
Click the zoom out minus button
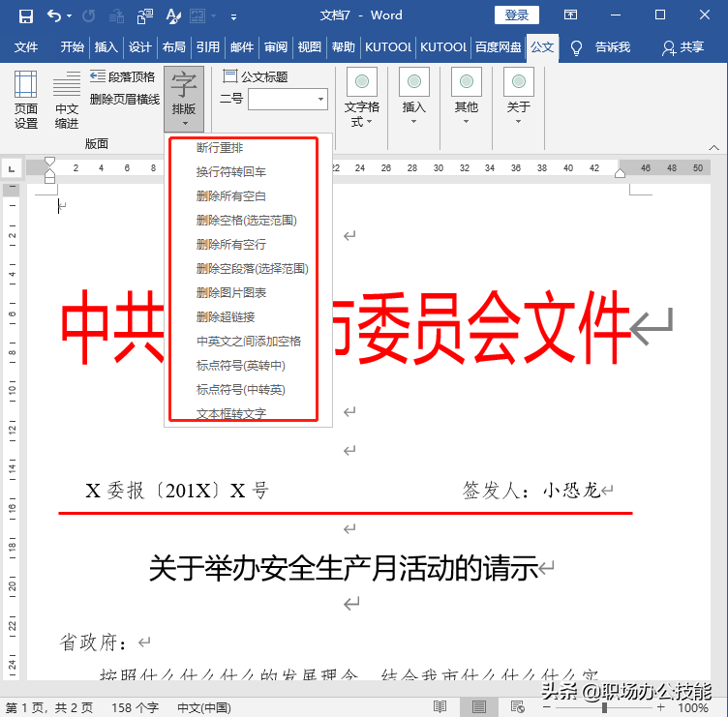coord(547,707)
